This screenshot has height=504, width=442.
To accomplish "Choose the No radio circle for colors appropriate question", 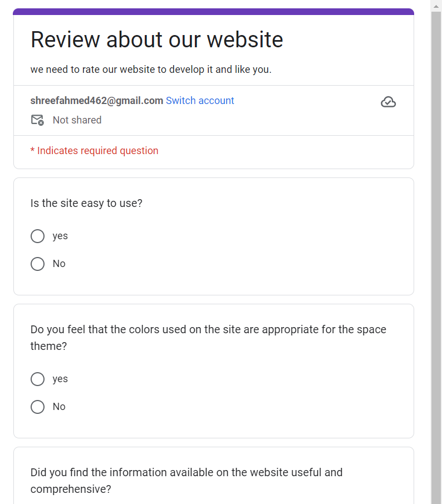I will coord(38,407).
